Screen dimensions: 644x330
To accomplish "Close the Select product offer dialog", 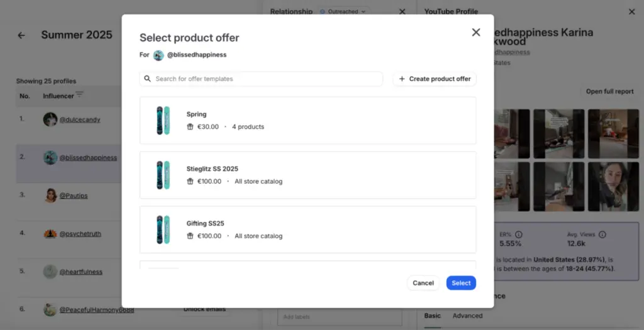I will point(475,33).
